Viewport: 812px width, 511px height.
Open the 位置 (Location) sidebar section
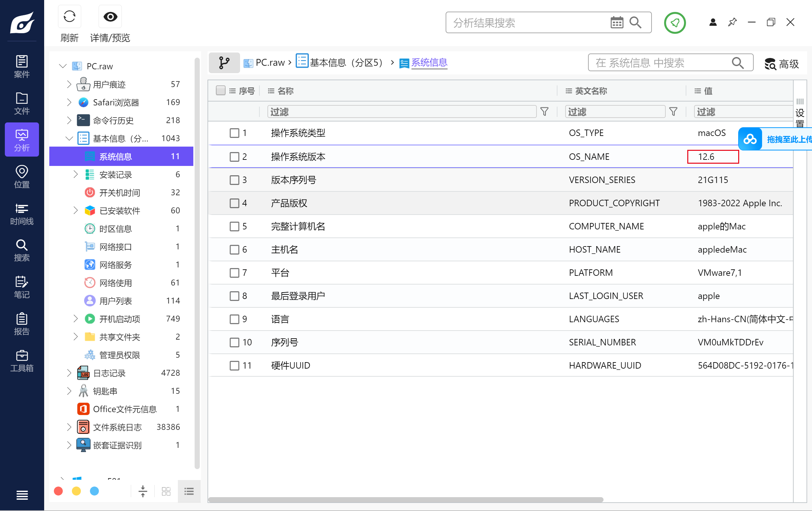point(22,177)
